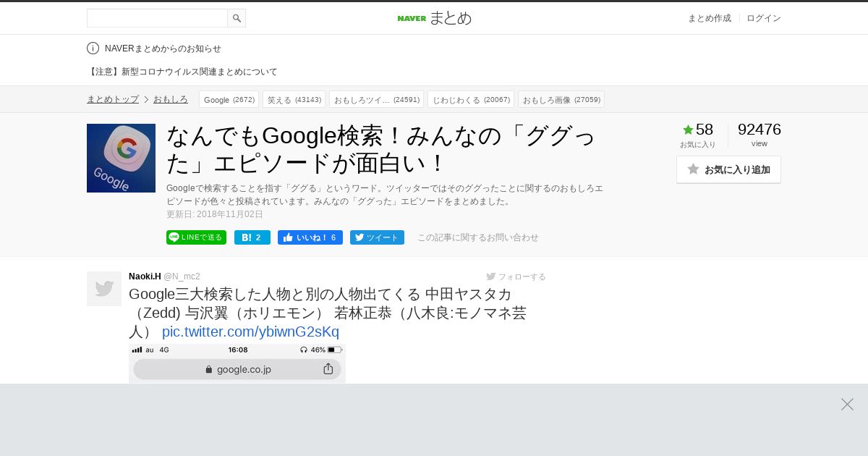This screenshot has height=456, width=868.
Task: Go to まとめトップ breadcrumb
Action: tap(113, 99)
